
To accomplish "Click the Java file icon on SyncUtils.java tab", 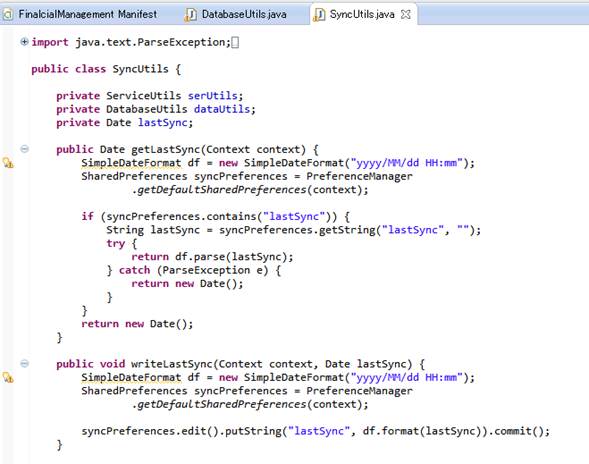I will pos(319,15).
